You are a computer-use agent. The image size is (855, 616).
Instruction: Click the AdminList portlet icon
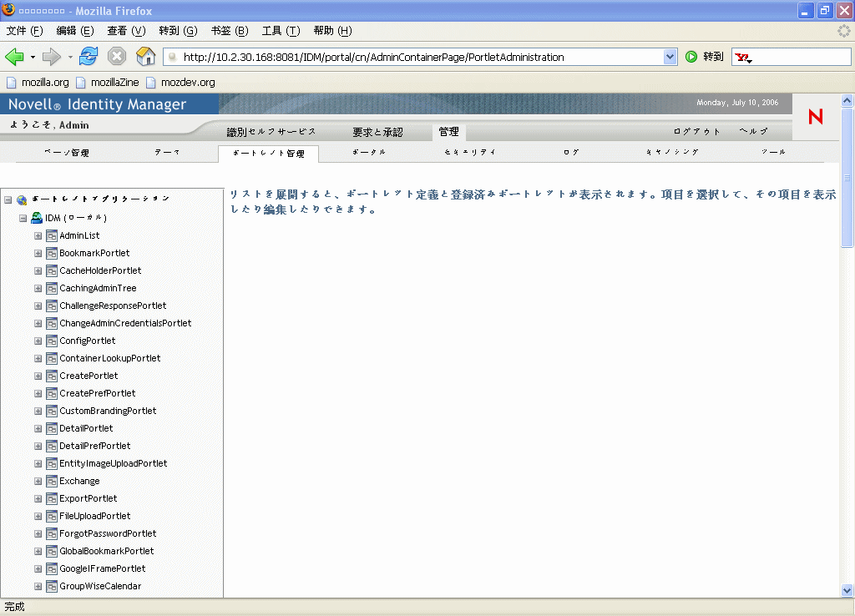point(52,236)
